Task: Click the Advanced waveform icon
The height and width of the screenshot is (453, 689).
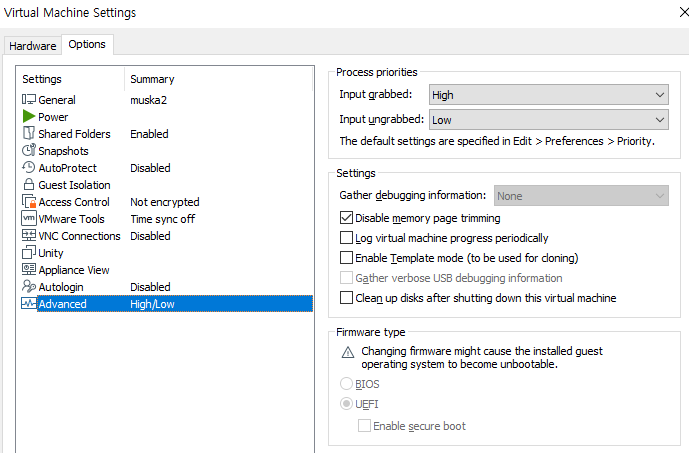Action: coord(29,304)
